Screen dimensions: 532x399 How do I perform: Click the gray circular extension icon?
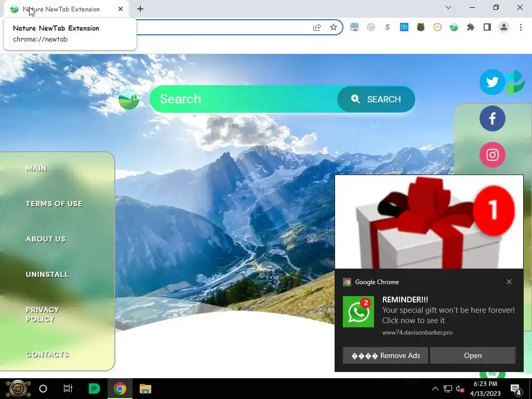371,27
